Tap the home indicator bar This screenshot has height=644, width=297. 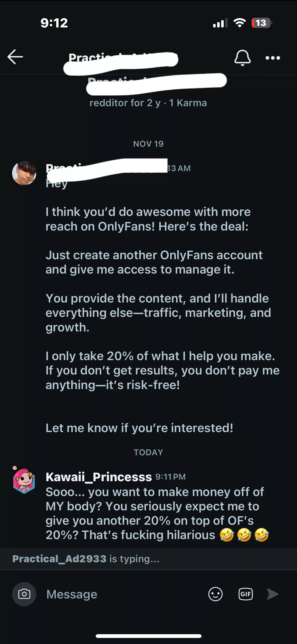(x=148, y=636)
